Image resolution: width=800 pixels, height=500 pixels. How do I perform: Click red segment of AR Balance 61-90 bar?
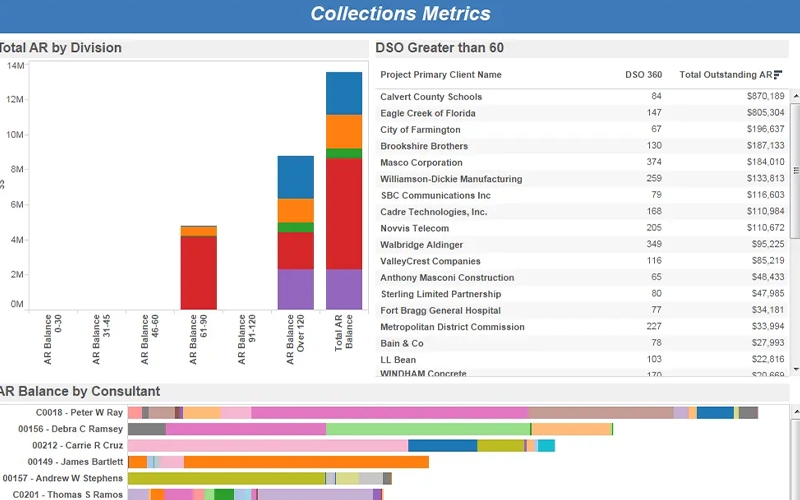point(198,273)
